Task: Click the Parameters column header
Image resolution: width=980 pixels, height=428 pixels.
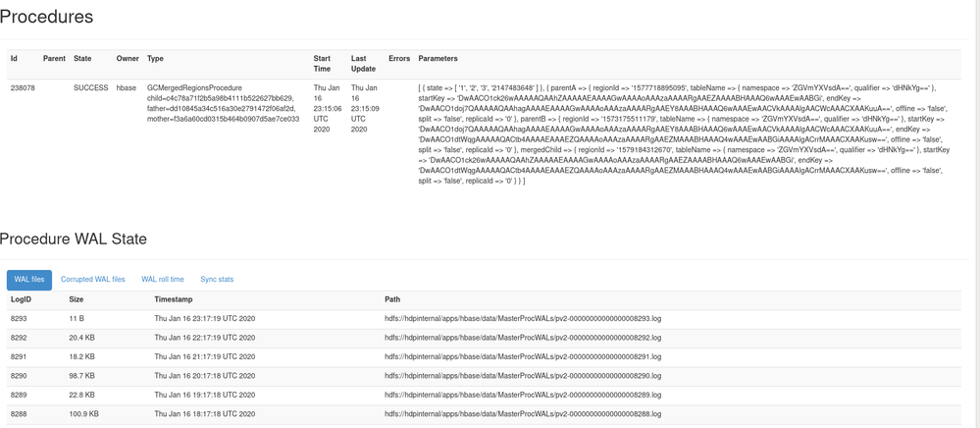Action: [x=438, y=59]
